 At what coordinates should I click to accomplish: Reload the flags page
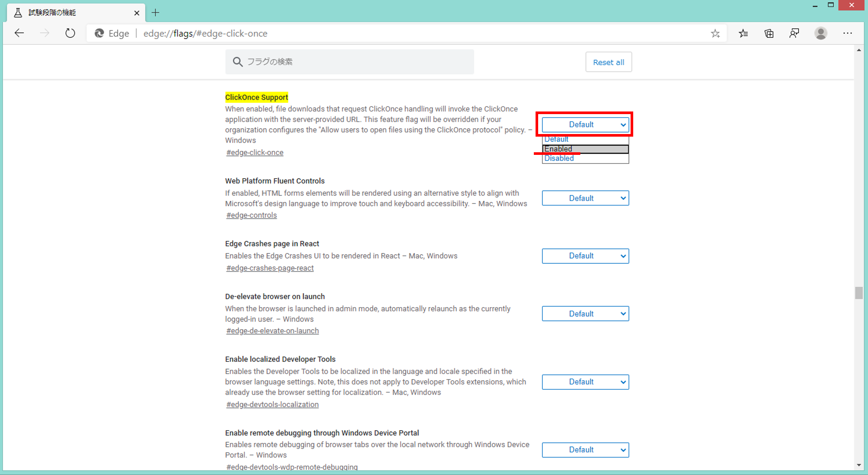coord(70,33)
